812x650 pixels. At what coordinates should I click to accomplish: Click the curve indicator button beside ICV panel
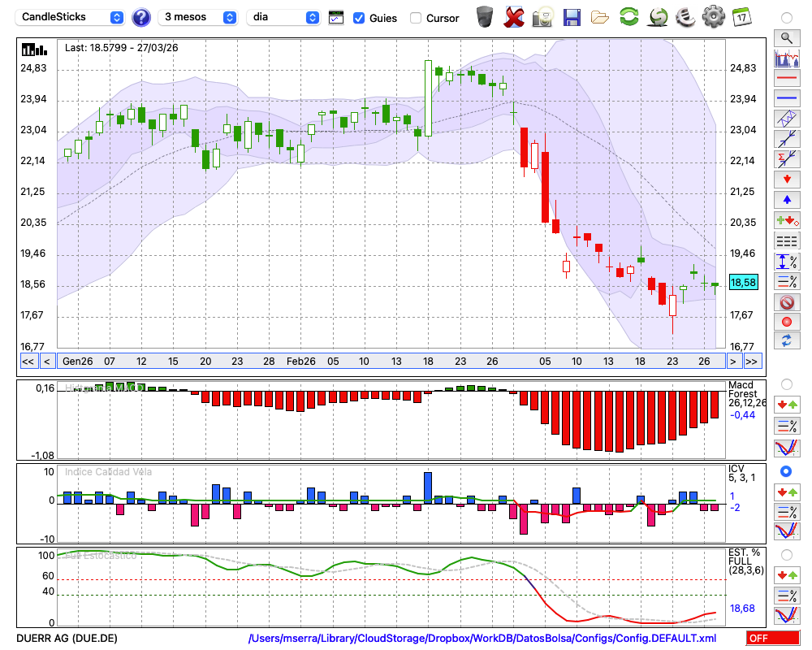(x=787, y=531)
